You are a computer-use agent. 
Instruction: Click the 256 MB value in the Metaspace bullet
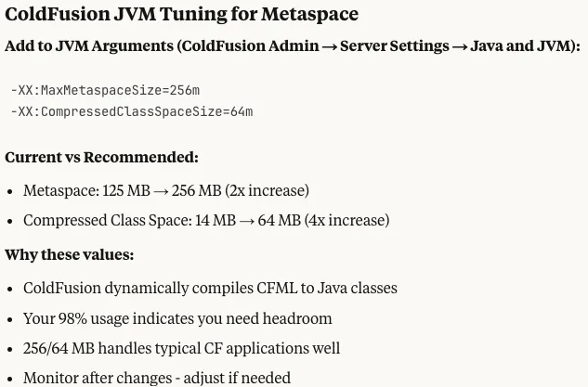tap(197, 190)
